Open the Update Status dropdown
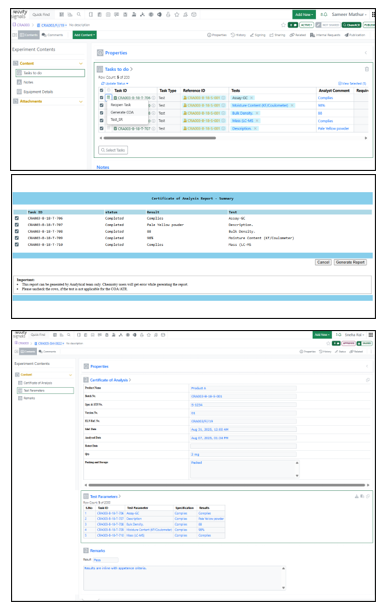This screenshot has height=609, width=385. click(115, 84)
